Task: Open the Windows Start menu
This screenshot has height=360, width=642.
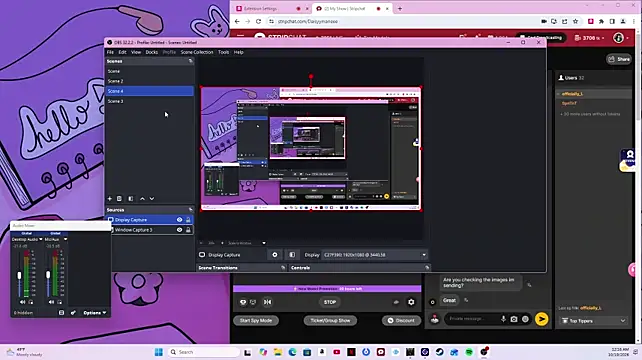Action: pos(158,352)
